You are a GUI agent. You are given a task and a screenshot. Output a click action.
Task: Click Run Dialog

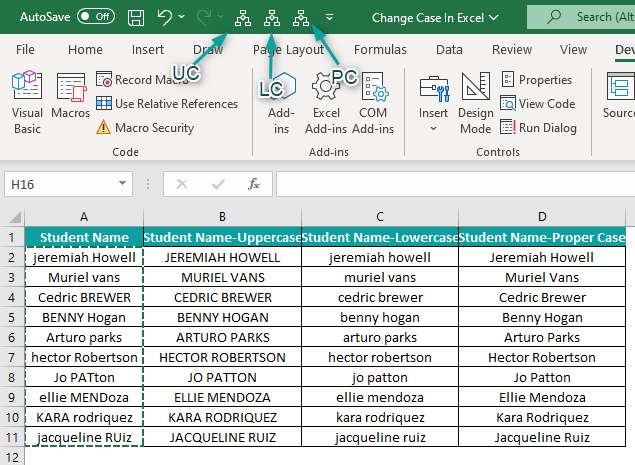(x=538, y=128)
